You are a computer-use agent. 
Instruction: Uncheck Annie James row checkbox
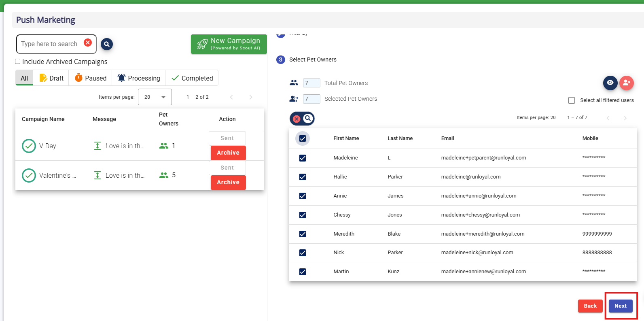(303, 196)
